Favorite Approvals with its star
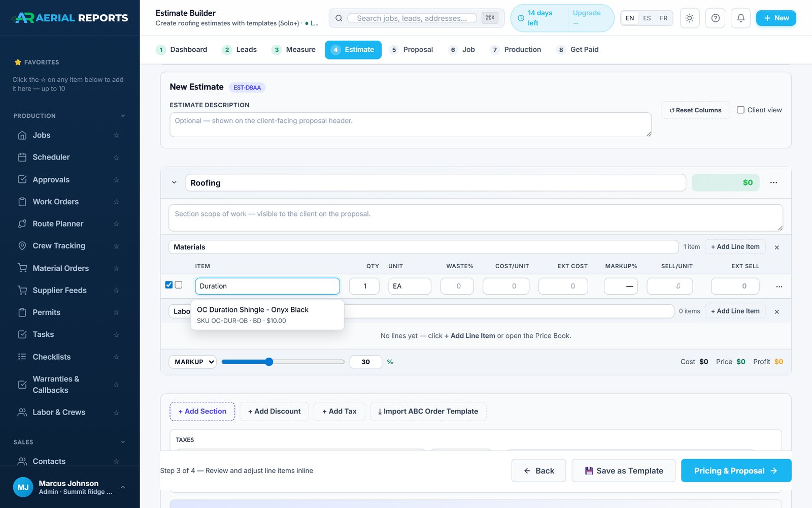The width and height of the screenshot is (812, 508). [116, 180]
